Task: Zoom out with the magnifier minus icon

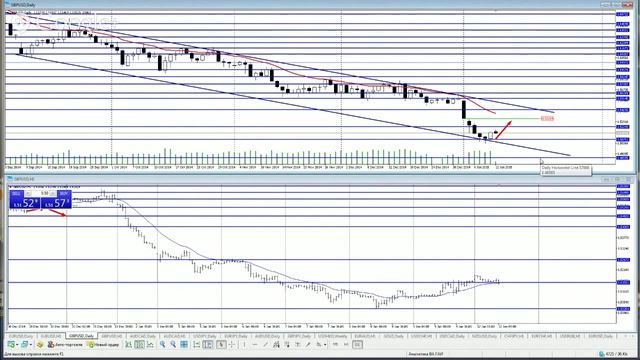Action: (x=173, y=344)
